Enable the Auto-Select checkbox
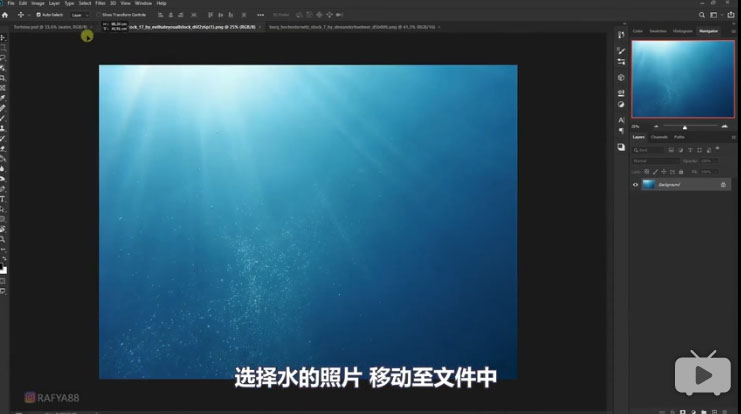Viewport: 741px width, 414px height. (38, 15)
